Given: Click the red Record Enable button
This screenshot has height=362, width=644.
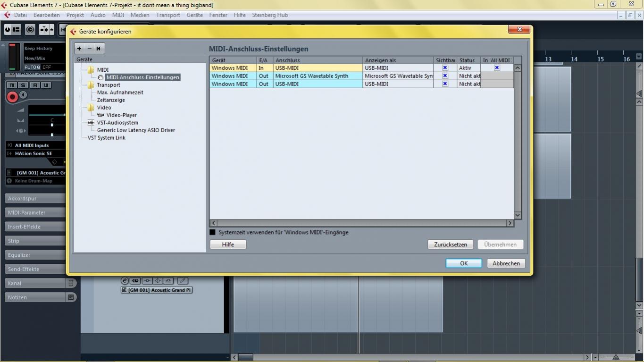Looking at the screenshot, I should (13, 97).
